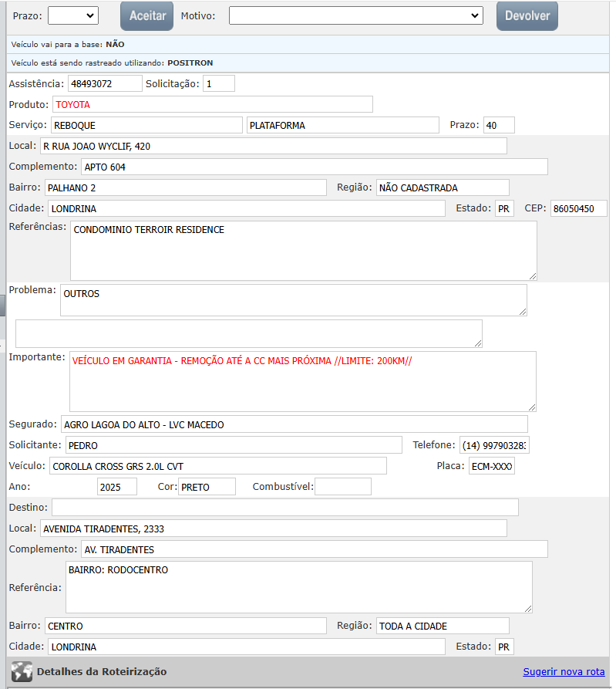This screenshot has width=616, height=689.
Task: Focus the empty Combustível field
Action: click(x=342, y=487)
